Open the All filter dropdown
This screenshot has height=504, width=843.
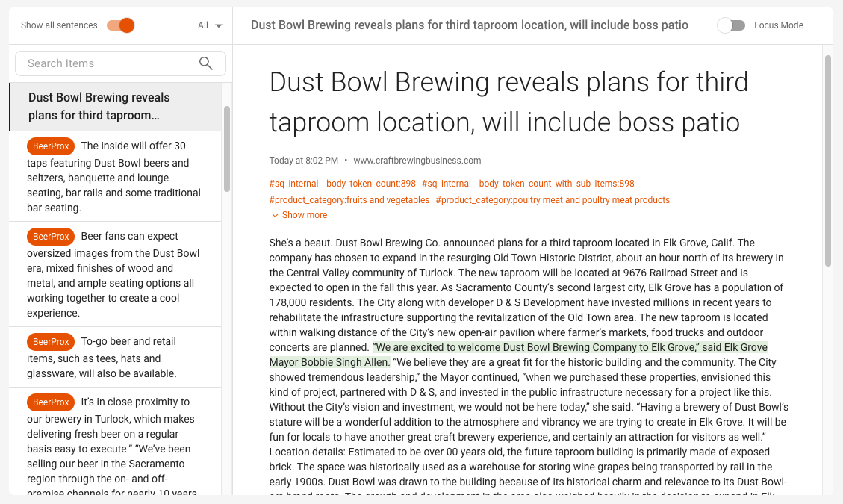pos(210,25)
